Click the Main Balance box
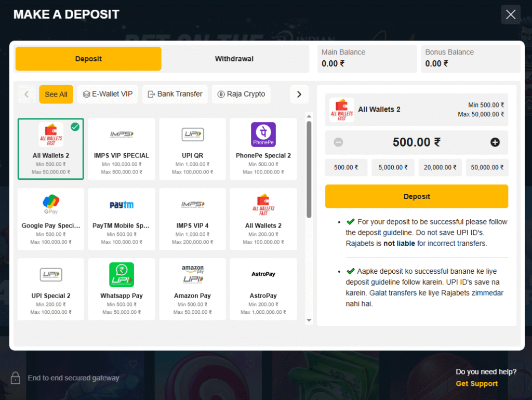 point(367,59)
